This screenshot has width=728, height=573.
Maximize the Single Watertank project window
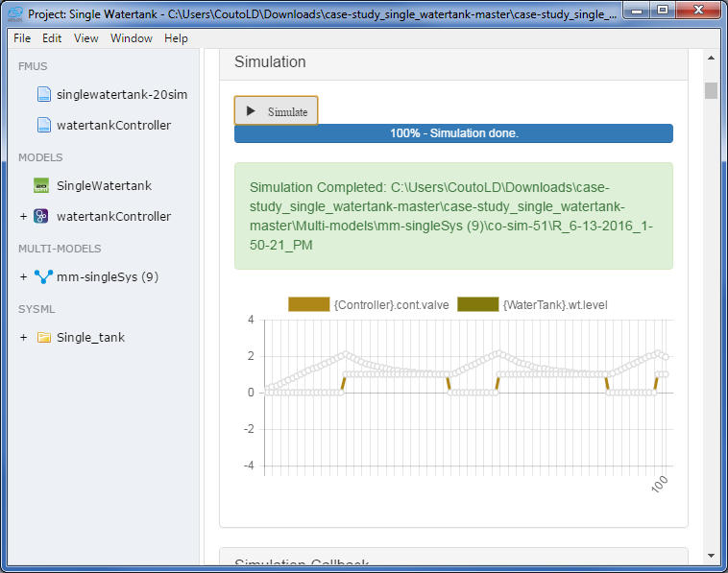pos(663,11)
